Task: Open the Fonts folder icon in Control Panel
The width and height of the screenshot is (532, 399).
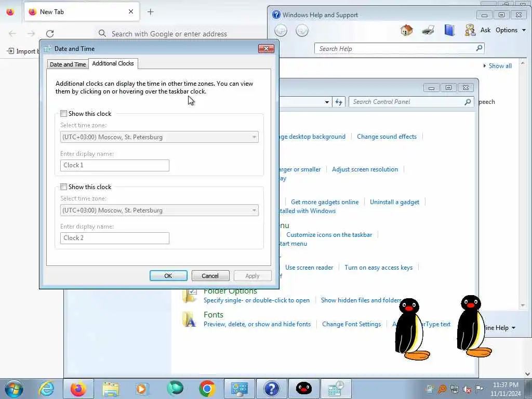Action: click(189, 320)
